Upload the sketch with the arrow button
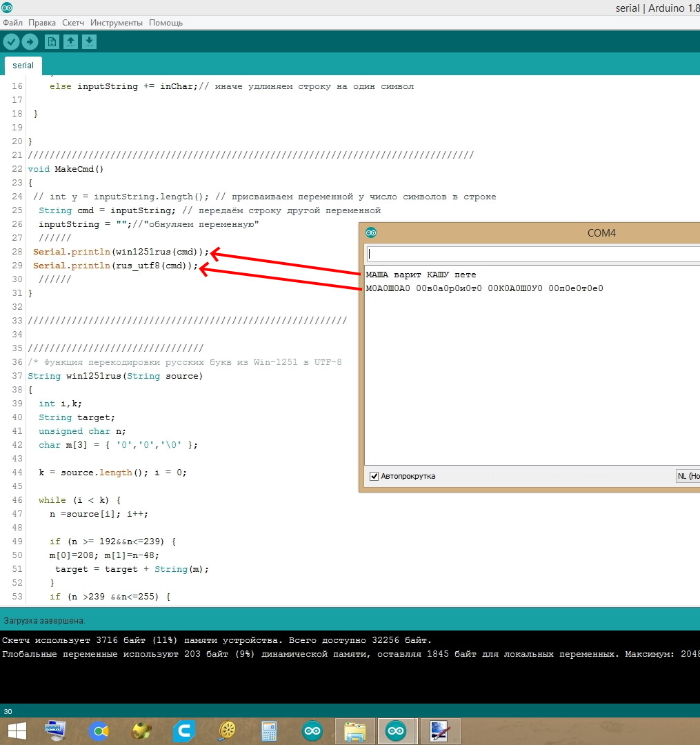The image size is (700, 745). point(30,42)
